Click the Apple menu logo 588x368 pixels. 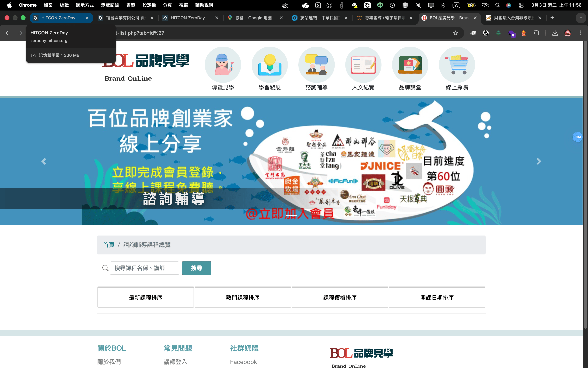click(x=9, y=5)
